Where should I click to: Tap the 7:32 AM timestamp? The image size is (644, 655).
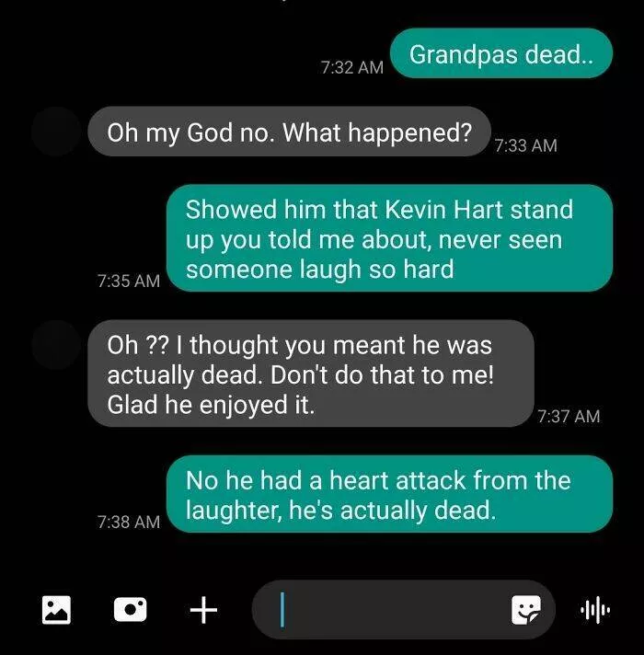(x=352, y=67)
